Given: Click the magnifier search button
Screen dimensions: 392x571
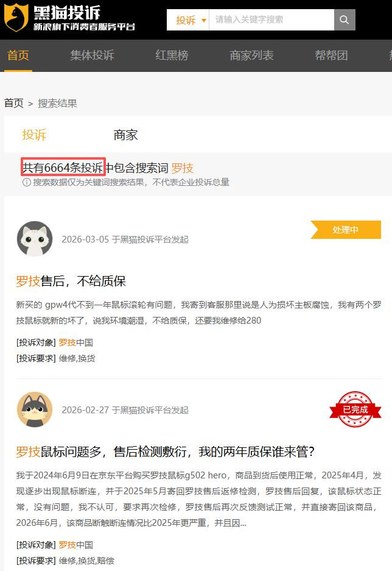Looking at the screenshot, I should (x=345, y=20).
